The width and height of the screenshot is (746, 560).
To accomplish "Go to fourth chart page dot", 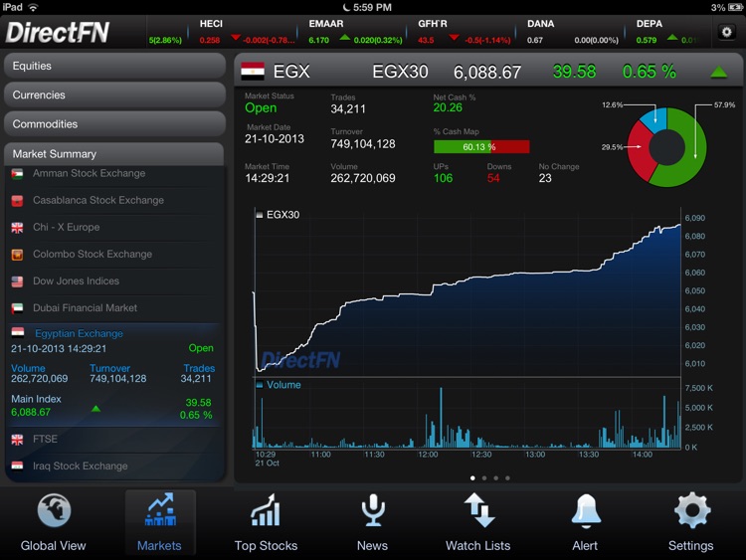I will (507, 478).
